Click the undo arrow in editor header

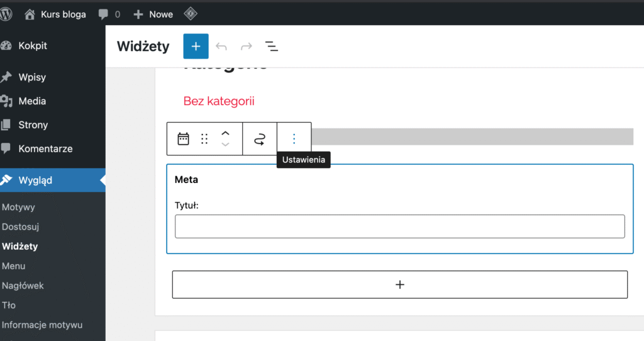tap(221, 47)
